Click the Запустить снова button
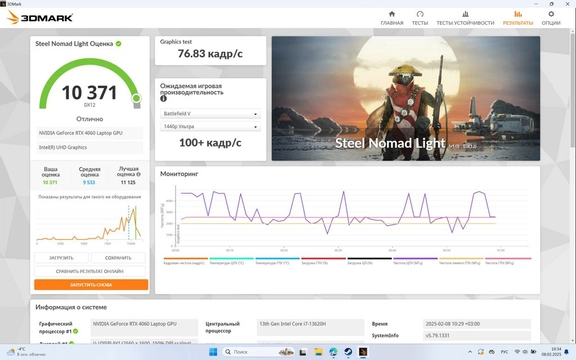 click(x=91, y=285)
